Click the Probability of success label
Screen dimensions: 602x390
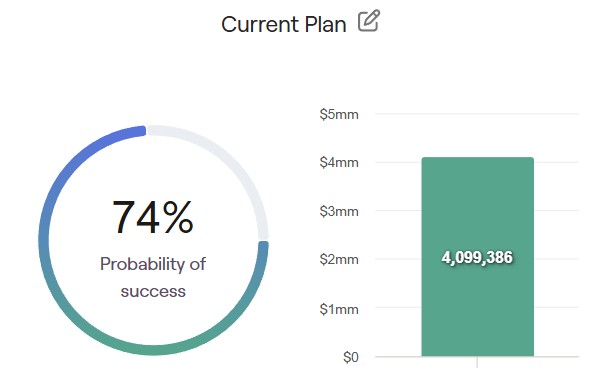[x=153, y=278]
